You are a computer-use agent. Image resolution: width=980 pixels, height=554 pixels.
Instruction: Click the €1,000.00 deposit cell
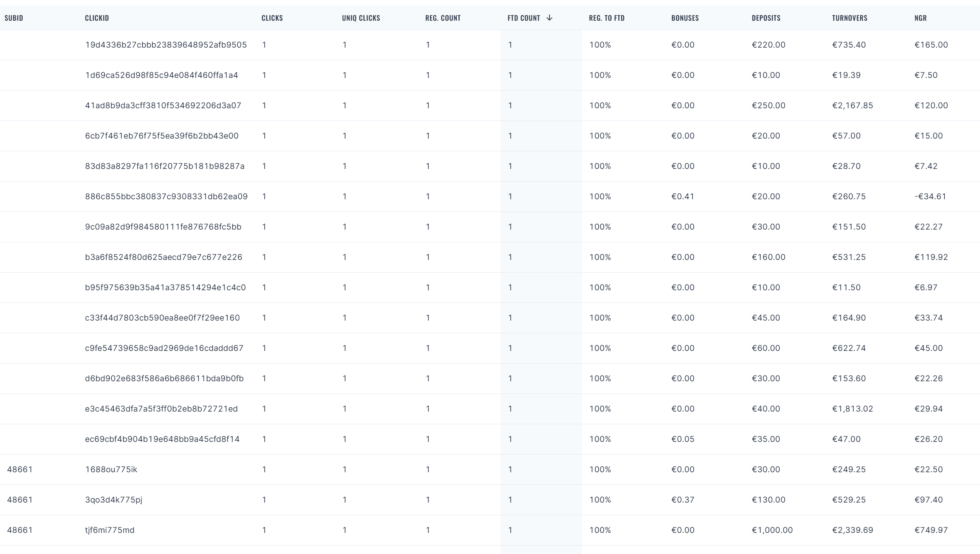[x=772, y=530]
